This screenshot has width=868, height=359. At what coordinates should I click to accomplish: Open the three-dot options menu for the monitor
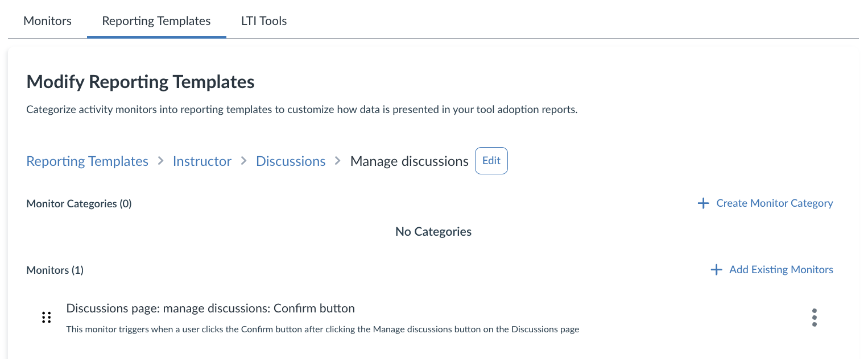(x=815, y=318)
